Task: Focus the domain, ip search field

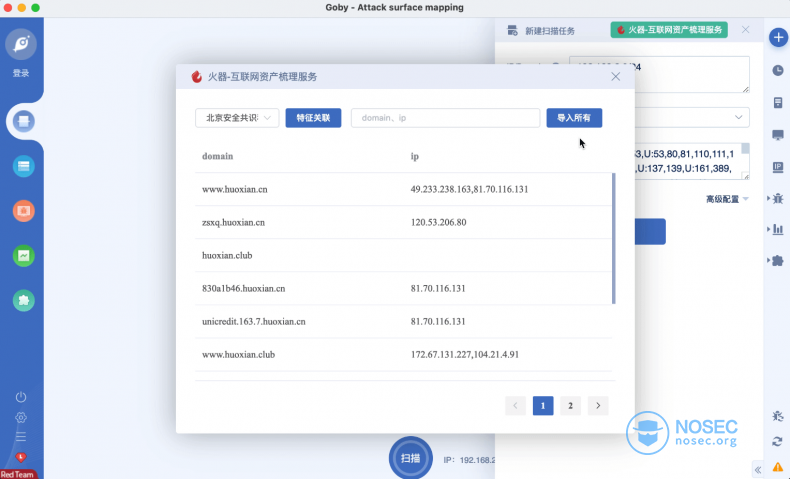Action: click(445, 118)
